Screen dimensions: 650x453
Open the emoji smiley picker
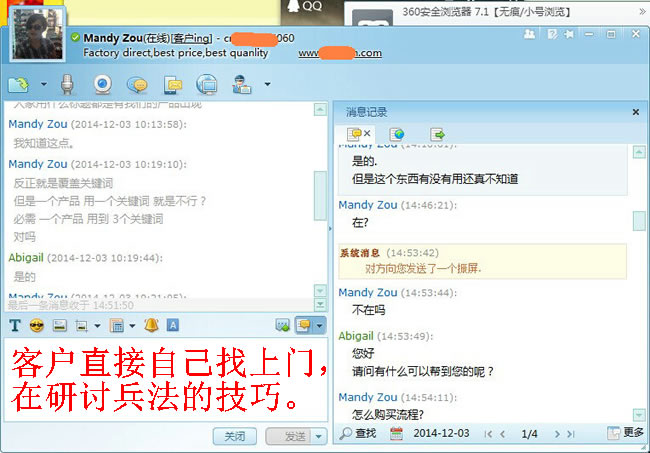click(x=36, y=325)
